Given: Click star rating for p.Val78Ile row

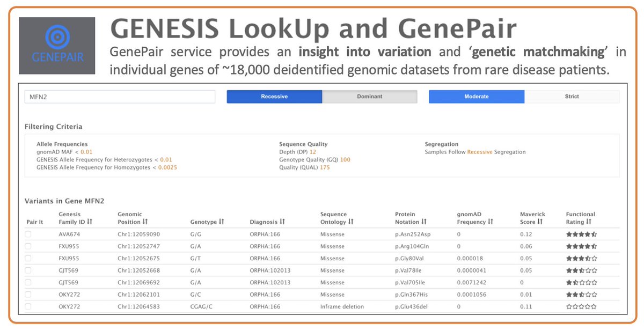Looking at the screenshot, I should [x=581, y=270].
